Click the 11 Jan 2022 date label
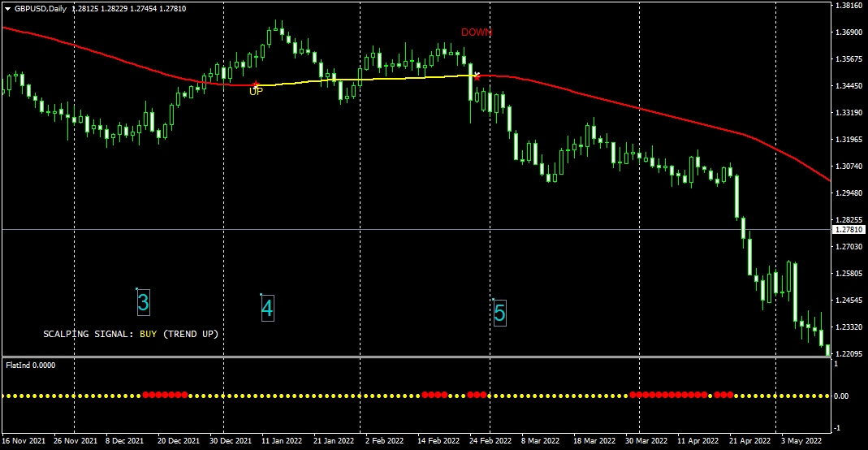The image size is (868, 450). pos(282,441)
